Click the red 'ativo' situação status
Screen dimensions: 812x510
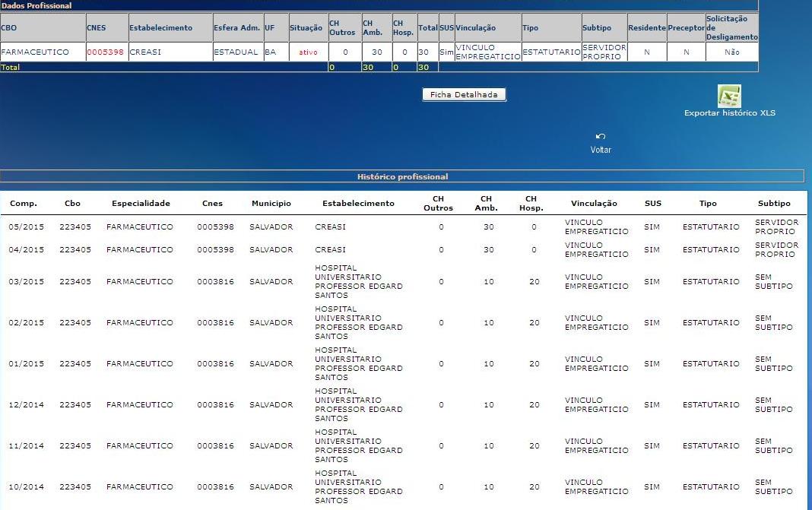tap(308, 52)
